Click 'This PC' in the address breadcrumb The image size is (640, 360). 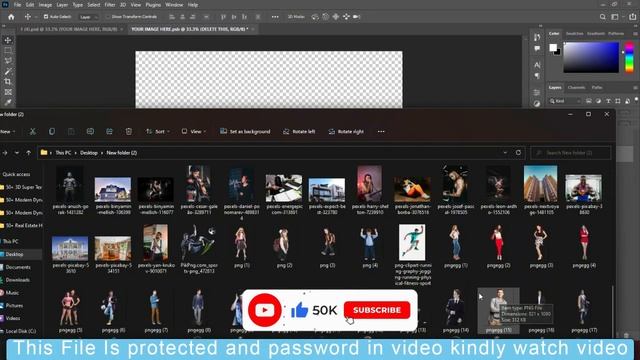63,153
